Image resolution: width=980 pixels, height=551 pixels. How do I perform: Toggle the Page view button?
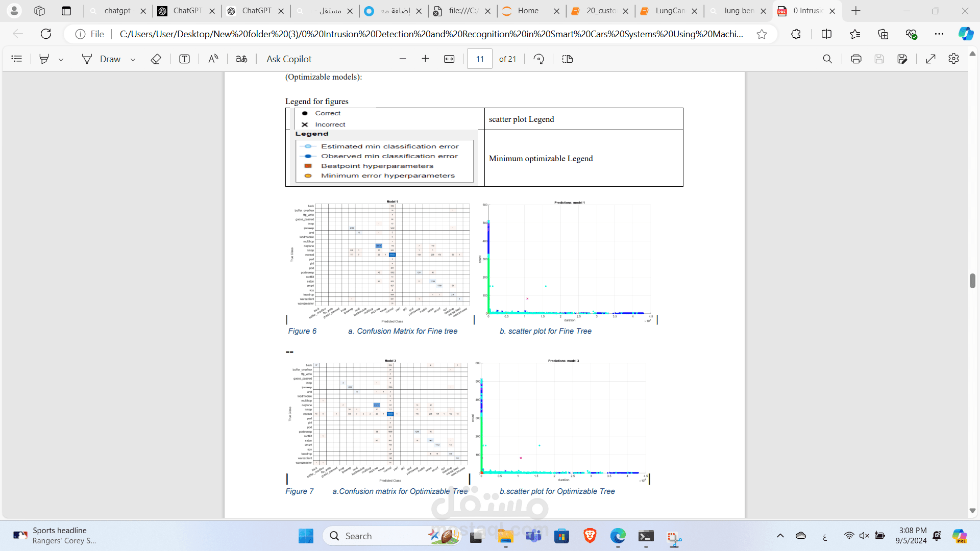[x=567, y=59]
